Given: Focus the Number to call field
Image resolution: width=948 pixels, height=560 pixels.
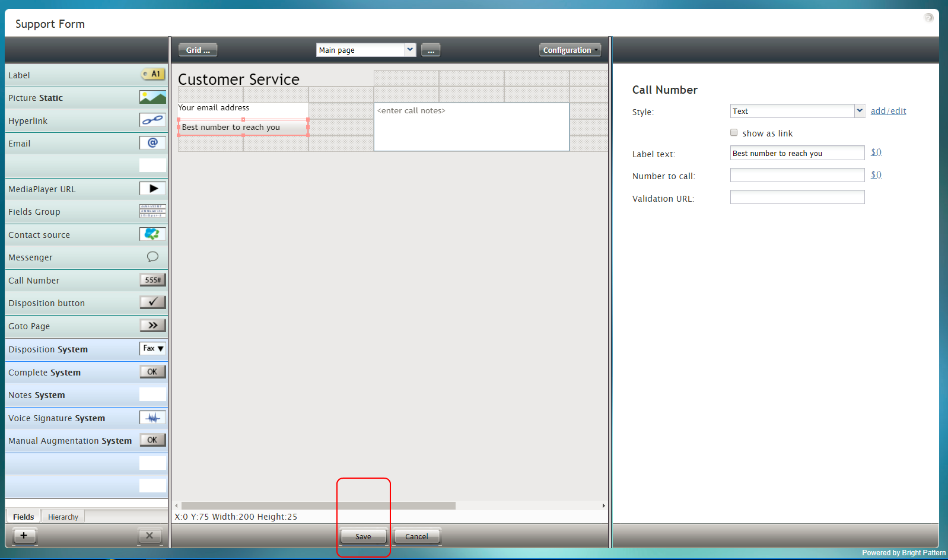Looking at the screenshot, I should [797, 175].
